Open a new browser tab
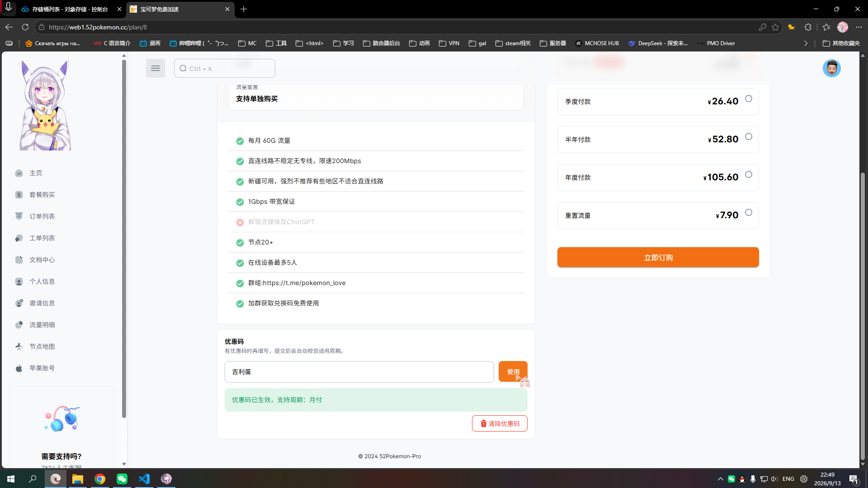Viewport: 868px width, 488px height. coord(244,9)
